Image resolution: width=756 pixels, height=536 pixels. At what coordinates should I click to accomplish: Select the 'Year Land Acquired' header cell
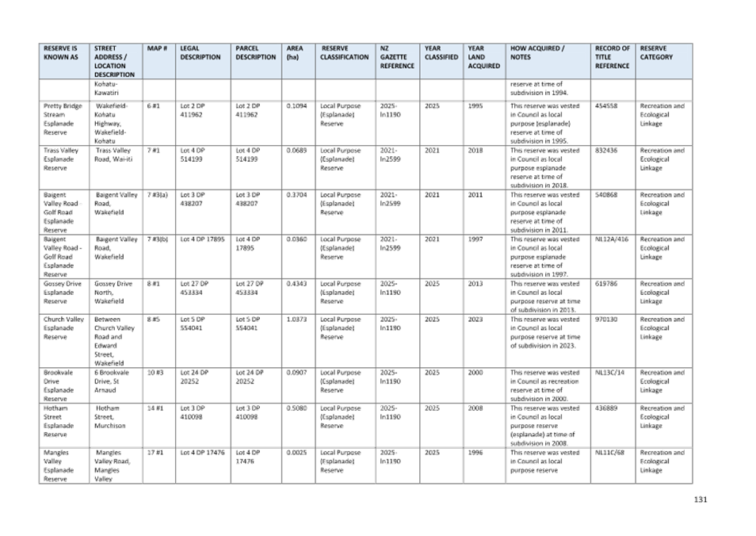[483, 57]
